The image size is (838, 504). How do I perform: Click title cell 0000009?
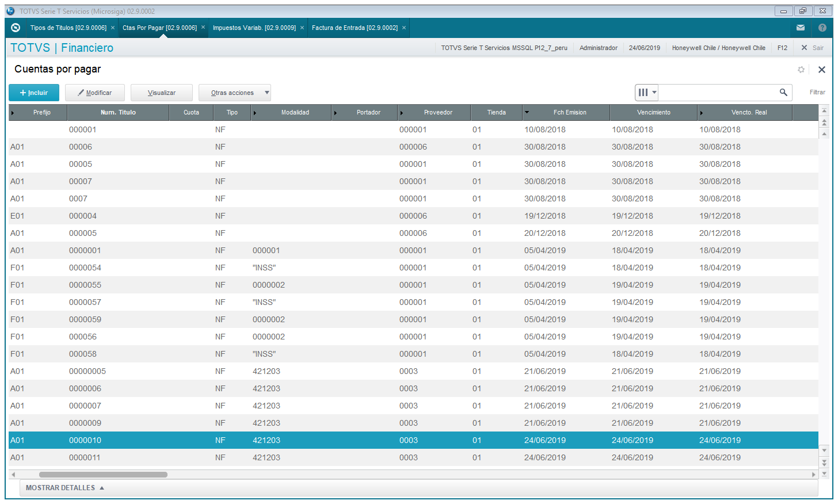pyautogui.click(x=85, y=423)
